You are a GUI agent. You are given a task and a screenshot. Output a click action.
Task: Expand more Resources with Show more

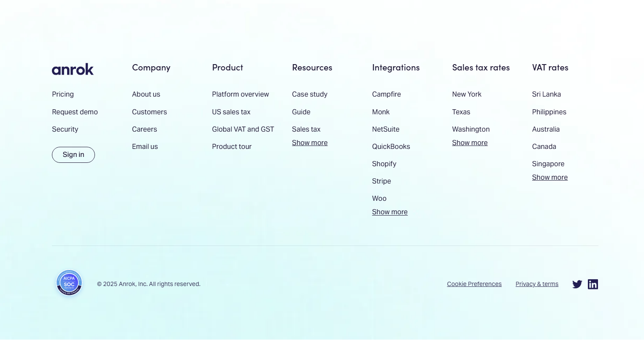pos(309,143)
